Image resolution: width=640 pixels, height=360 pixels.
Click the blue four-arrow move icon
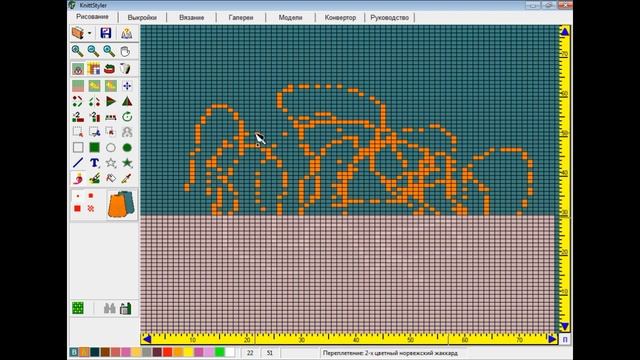pos(127,86)
